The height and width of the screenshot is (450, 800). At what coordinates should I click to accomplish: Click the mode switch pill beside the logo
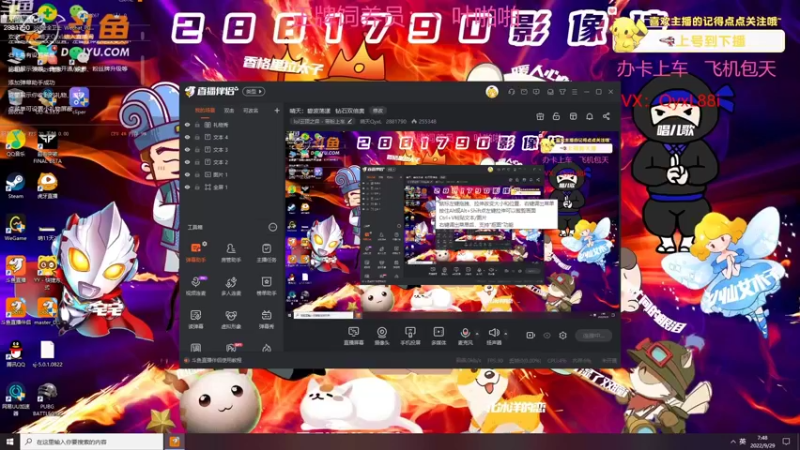[x=254, y=92]
